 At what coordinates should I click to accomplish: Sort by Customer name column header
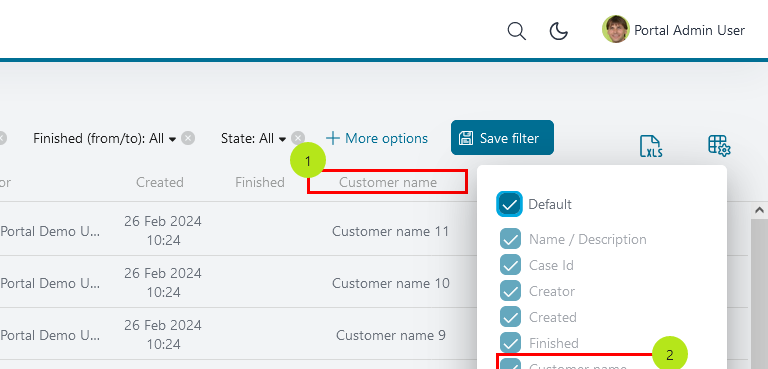[388, 182]
